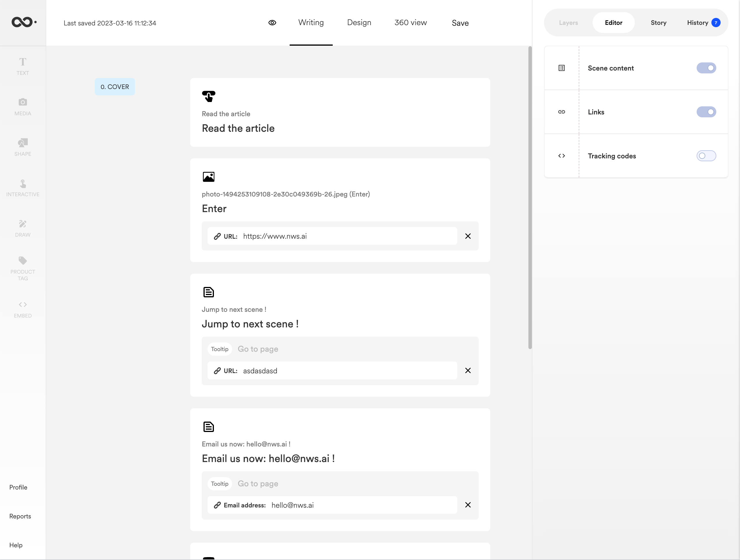Open the 360 view tab

click(x=410, y=23)
